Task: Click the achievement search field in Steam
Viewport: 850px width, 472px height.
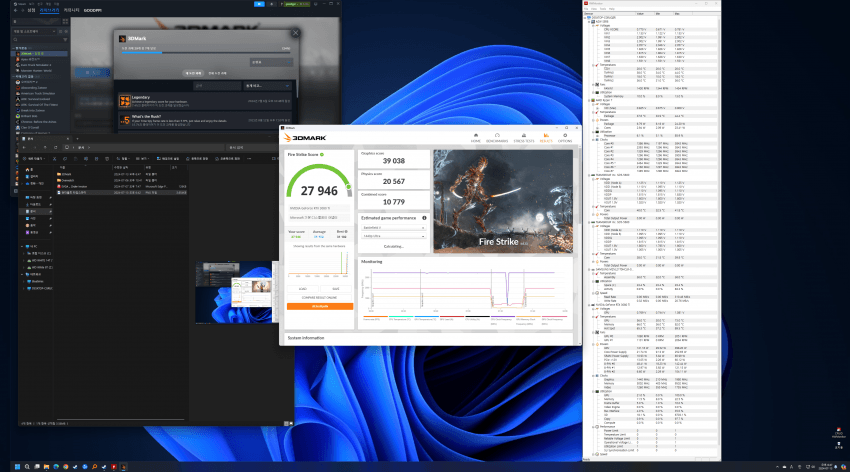Action: point(218,86)
